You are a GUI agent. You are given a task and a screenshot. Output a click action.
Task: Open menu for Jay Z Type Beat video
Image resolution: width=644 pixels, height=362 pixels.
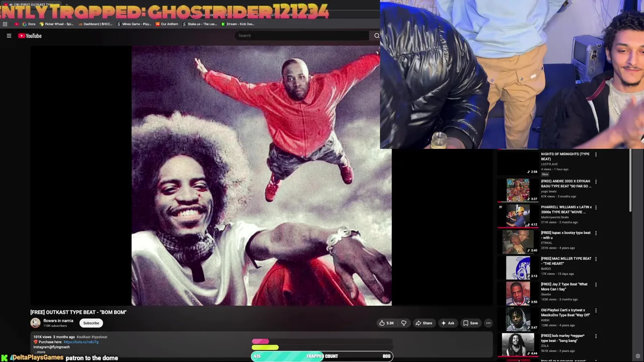[x=596, y=285]
